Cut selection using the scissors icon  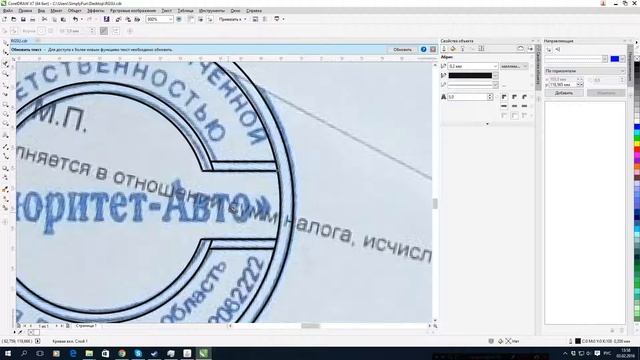click(44, 19)
